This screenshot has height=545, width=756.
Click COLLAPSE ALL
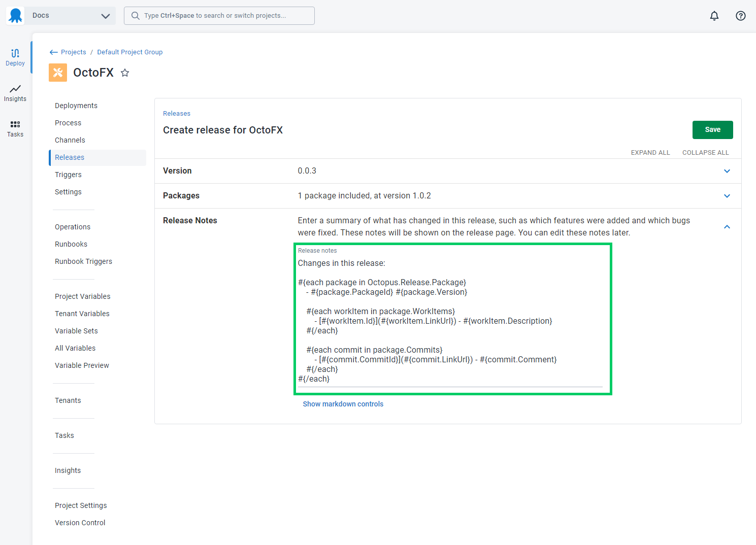click(705, 153)
